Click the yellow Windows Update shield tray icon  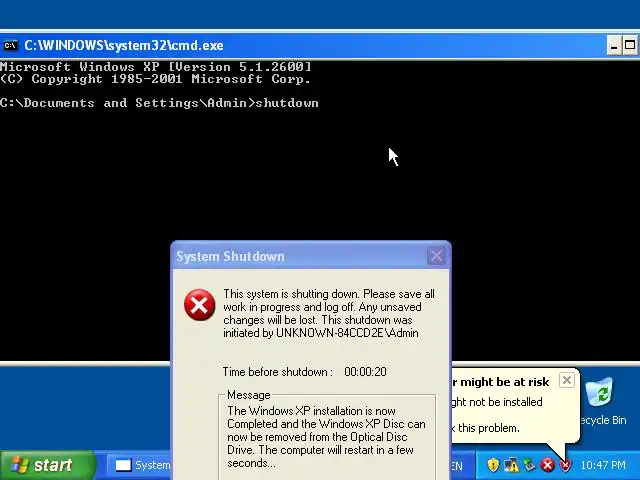coord(493,464)
